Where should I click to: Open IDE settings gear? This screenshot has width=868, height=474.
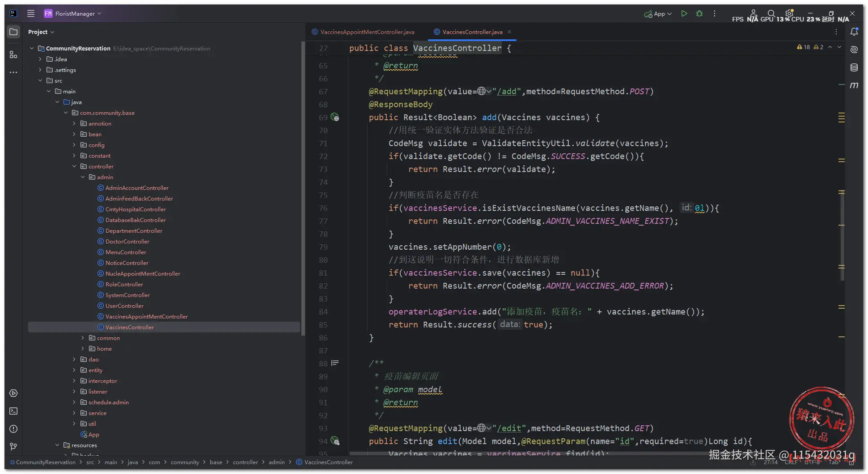click(789, 13)
